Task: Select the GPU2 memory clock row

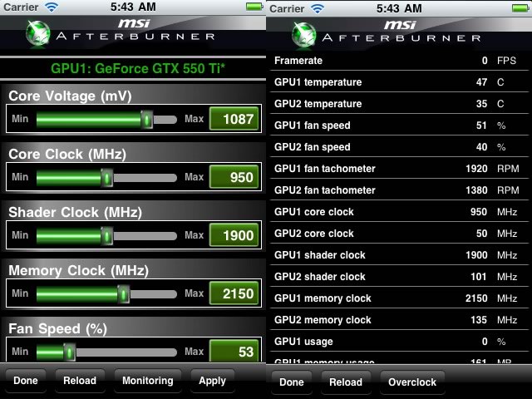Action: click(399, 320)
